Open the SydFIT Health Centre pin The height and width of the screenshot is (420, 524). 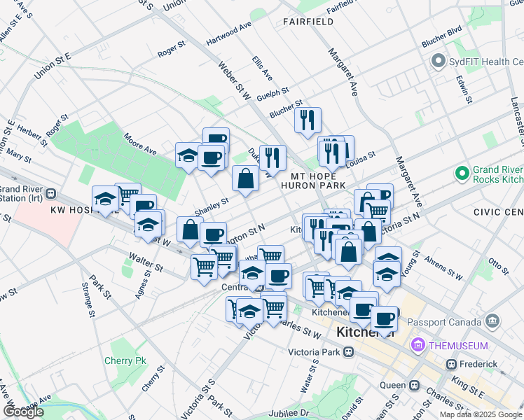pos(439,62)
